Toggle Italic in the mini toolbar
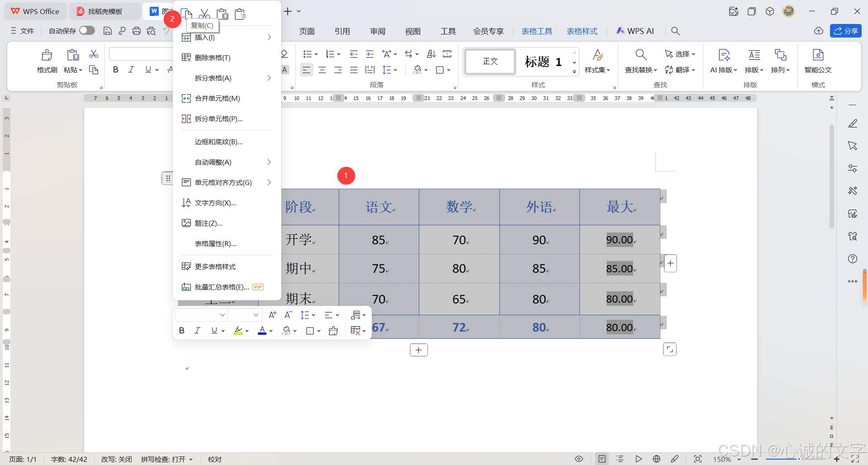 [x=197, y=331]
